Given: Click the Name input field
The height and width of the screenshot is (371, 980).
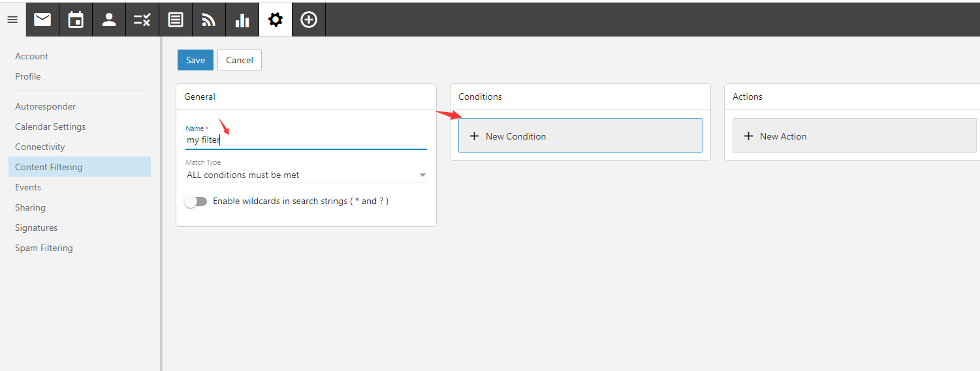Looking at the screenshot, I should coord(306,140).
